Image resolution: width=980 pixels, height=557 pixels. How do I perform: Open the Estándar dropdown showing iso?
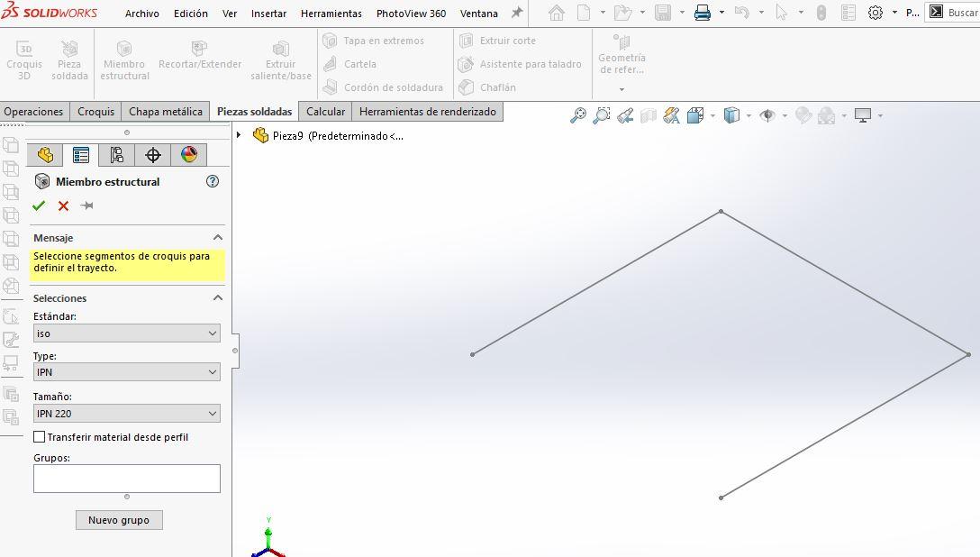point(126,333)
